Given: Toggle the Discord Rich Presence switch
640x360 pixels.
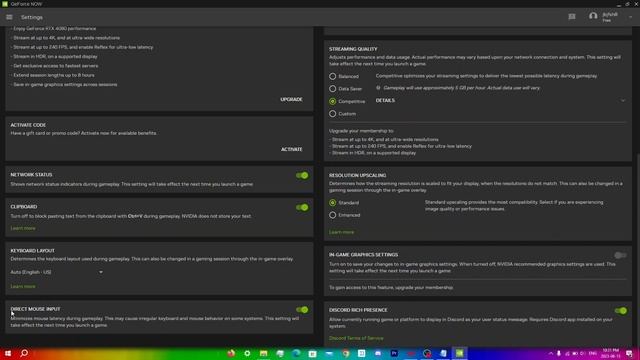Looking at the screenshot, I should pos(620,311).
